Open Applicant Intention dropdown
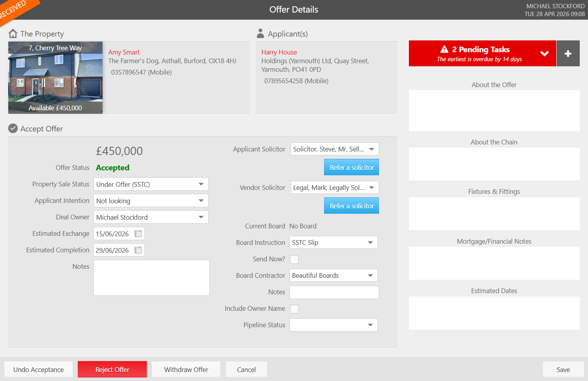 [x=151, y=201]
